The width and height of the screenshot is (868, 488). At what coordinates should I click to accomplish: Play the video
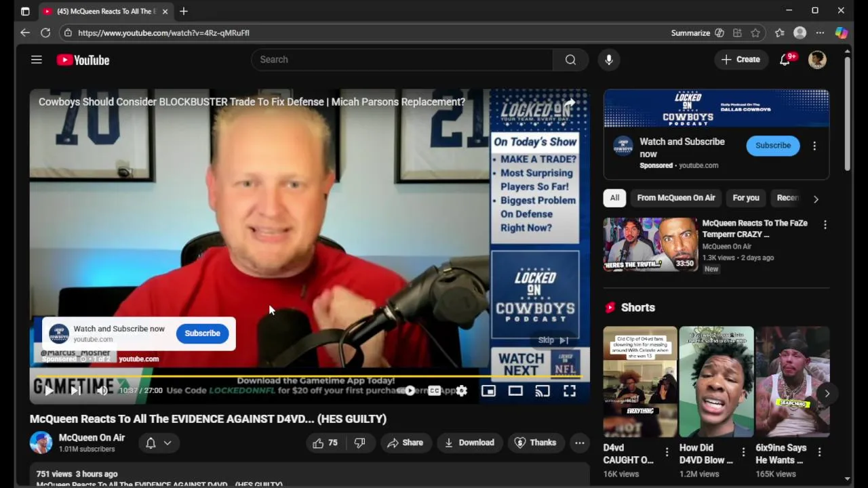tap(49, 390)
